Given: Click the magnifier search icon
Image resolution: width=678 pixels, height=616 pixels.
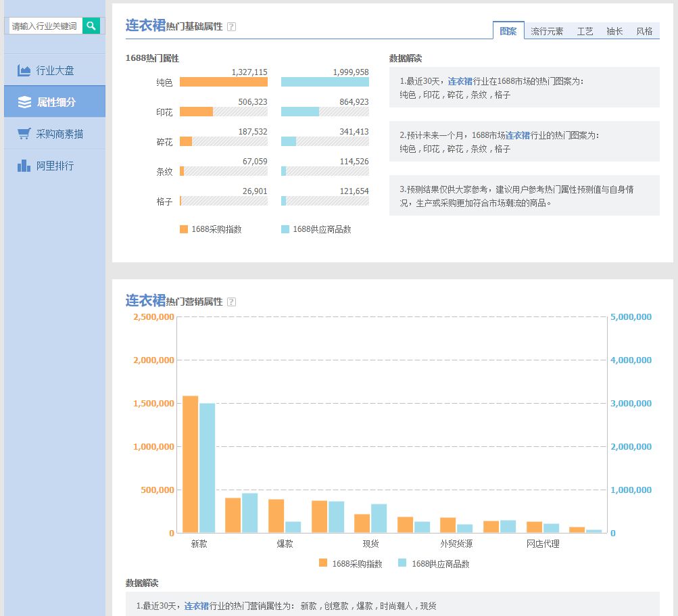Looking at the screenshot, I should click(91, 25).
